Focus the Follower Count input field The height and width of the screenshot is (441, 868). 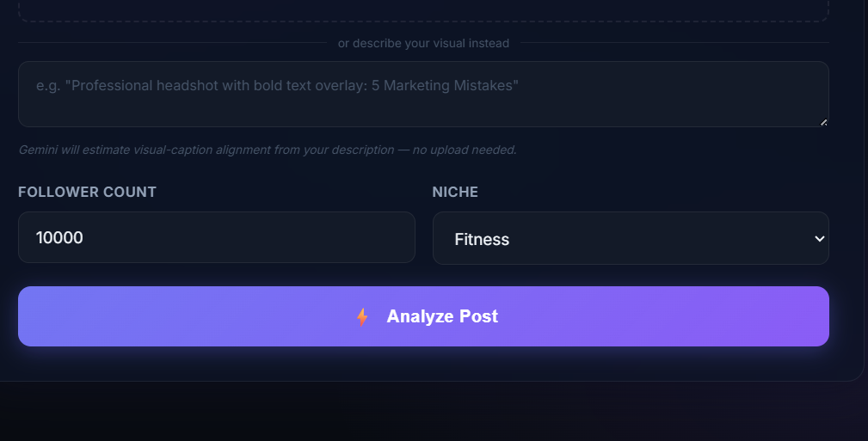[x=217, y=237]
